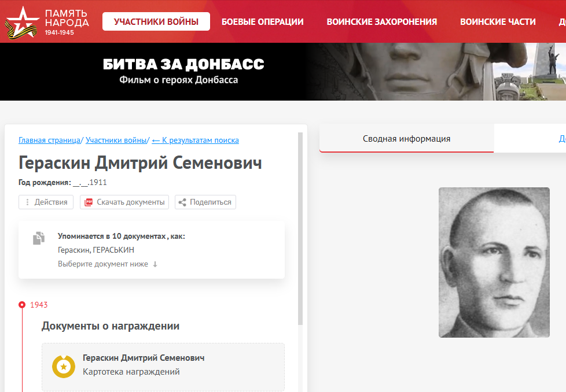
Task: Select the red 1943 timeline marker
Action: (x=22, y=305)
